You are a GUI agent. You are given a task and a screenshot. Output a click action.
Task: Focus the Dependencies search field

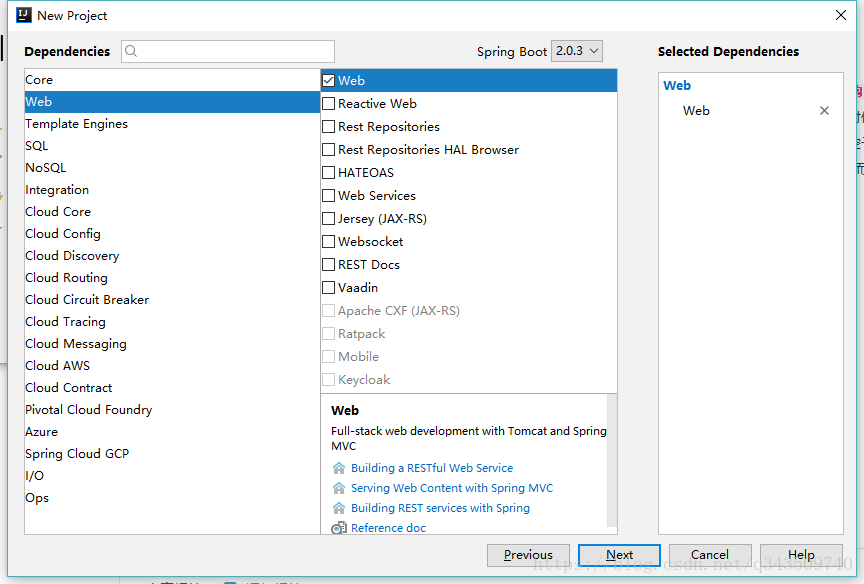click(x=228, y=51)
